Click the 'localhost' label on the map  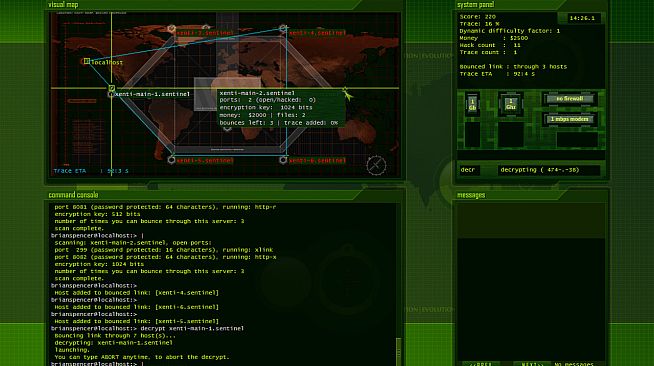(107, 63)
